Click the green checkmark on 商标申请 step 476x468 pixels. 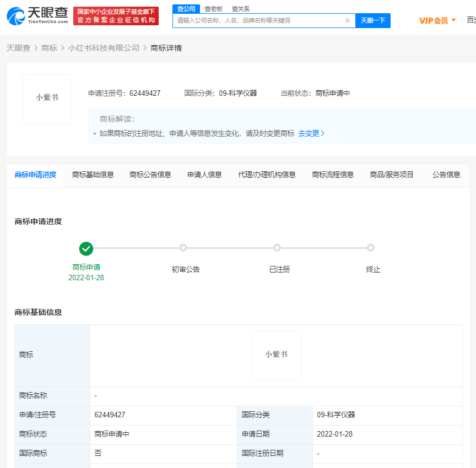(86, 249)
